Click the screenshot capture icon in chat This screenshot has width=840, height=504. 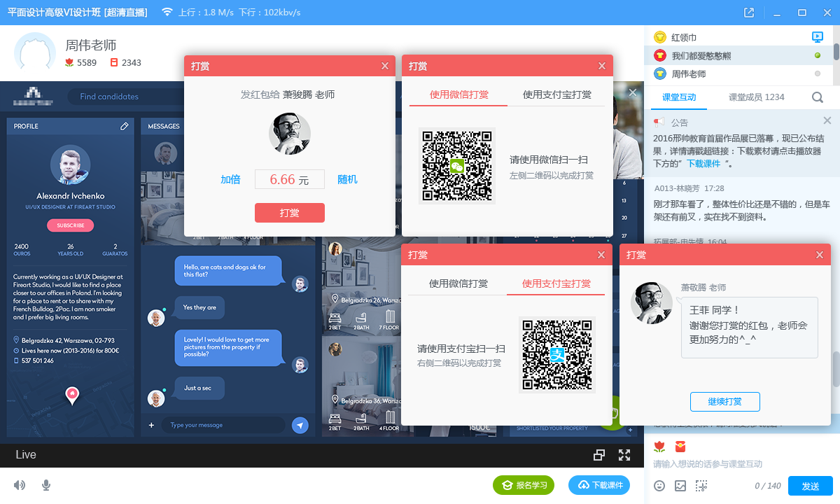pos(701,486)
